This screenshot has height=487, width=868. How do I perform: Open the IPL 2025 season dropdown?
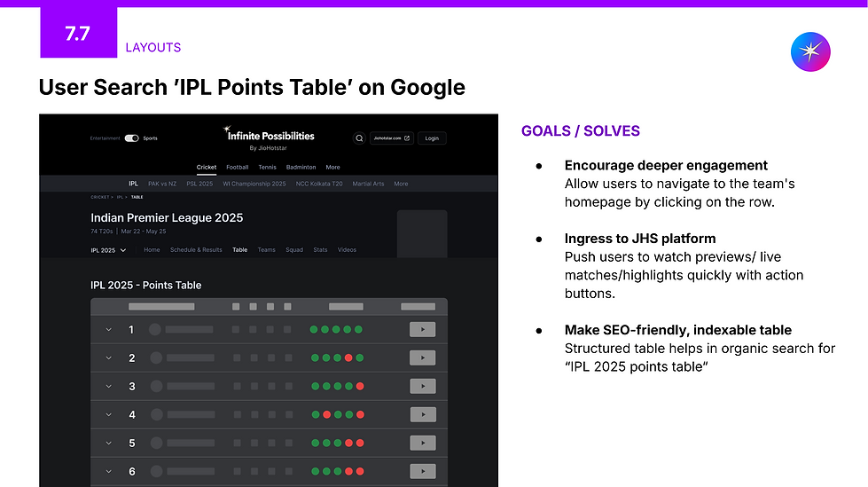point(108,250)
